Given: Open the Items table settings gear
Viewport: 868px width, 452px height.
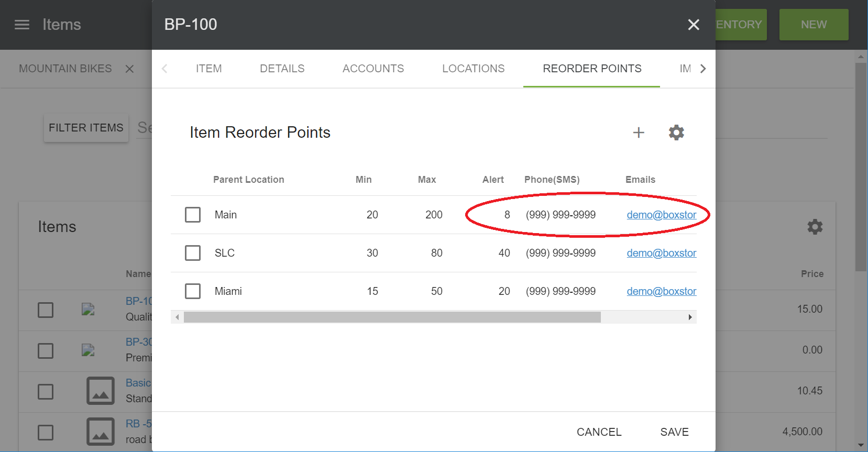Looking at the screenshot, I should pos(815,227).
